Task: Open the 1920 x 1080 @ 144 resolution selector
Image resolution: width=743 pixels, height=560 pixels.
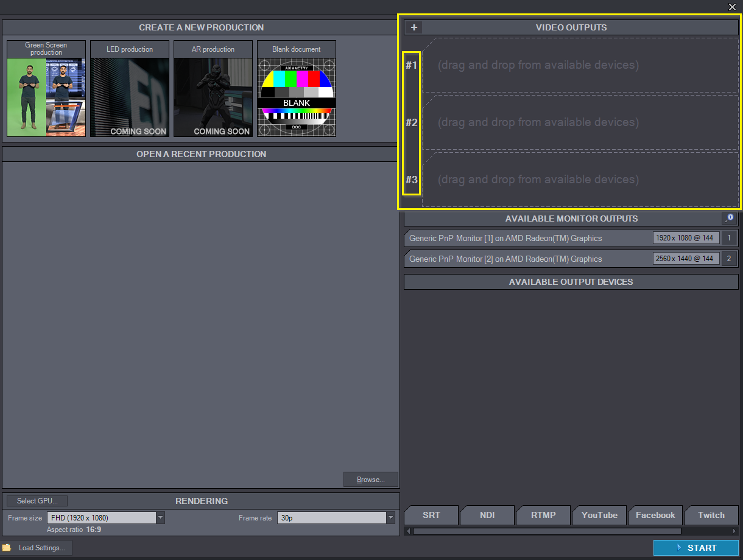Action: (x=686, y=238)
